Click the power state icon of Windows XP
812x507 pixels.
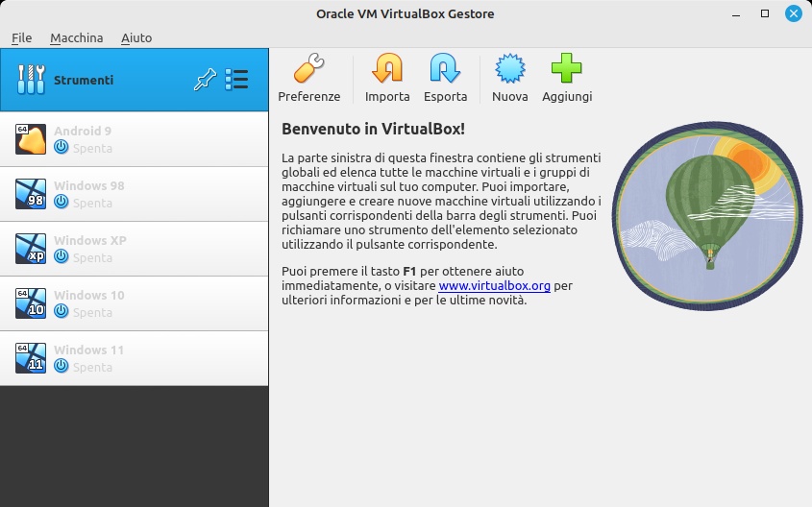62,256
